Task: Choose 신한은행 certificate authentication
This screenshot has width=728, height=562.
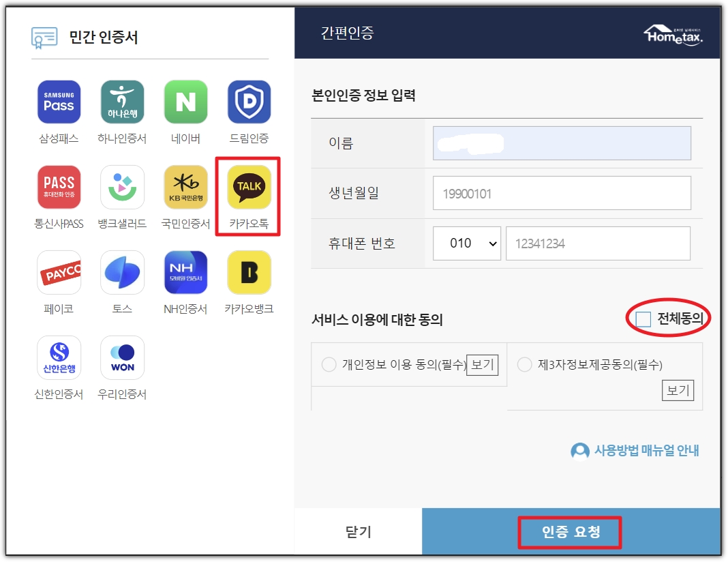Action: pyautogui.click(x=59, y=357)
